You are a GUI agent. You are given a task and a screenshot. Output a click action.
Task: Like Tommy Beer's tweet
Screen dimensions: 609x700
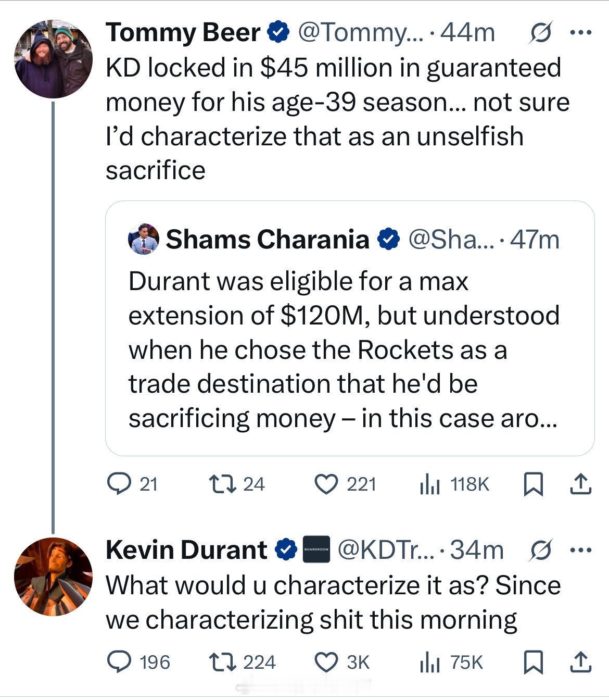(x=327, y=484)
